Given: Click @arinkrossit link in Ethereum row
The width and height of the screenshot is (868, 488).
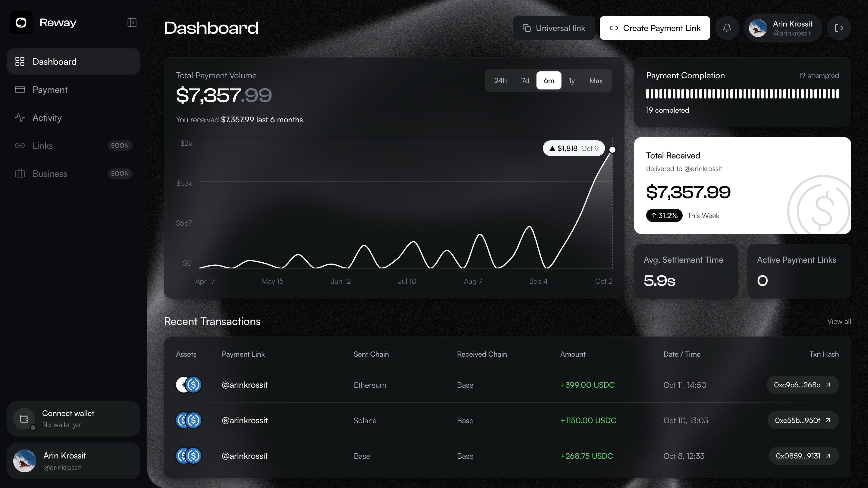Looking at the screenshot, I should (x=244, y=385).
